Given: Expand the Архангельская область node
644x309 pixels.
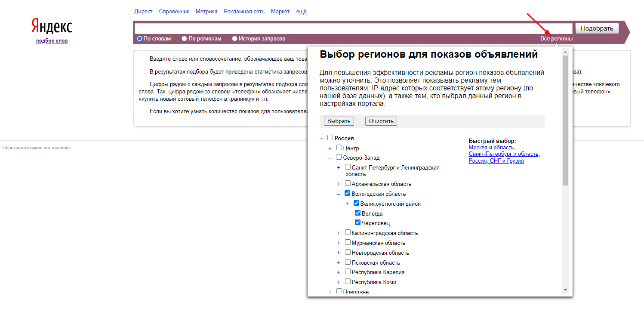Looking at the screenshot, I should 339,184.
